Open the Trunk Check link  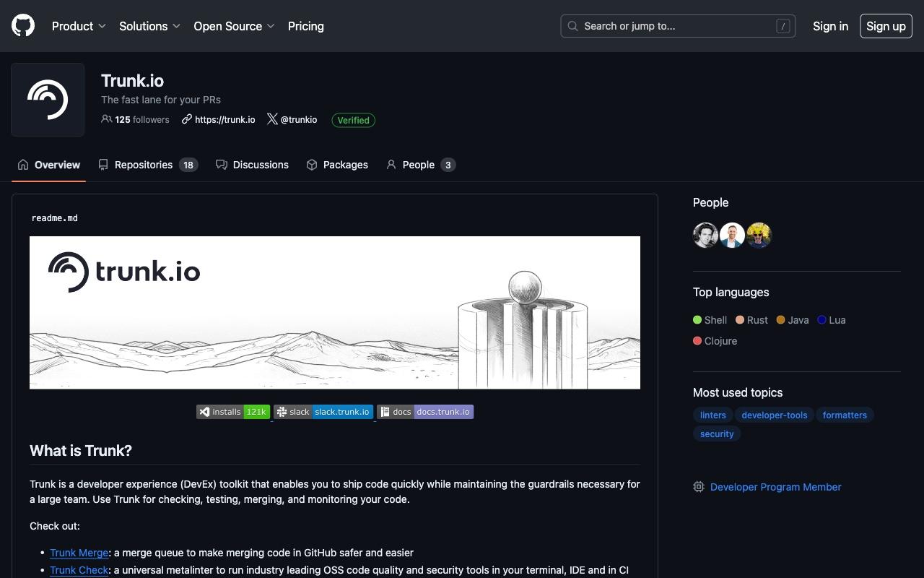pyautogui.click(x=79, y=570)
